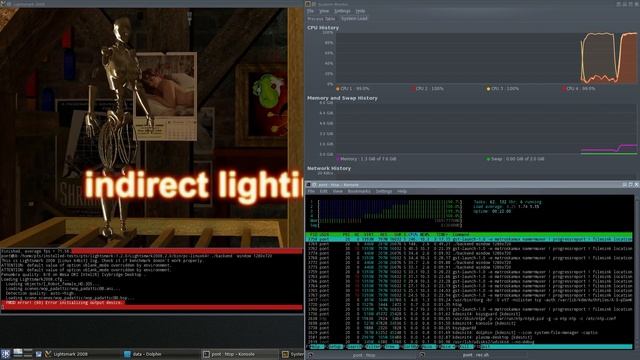Click the System Monitor window icon in title bar
The image size is (640, 360).
[308, 4]
